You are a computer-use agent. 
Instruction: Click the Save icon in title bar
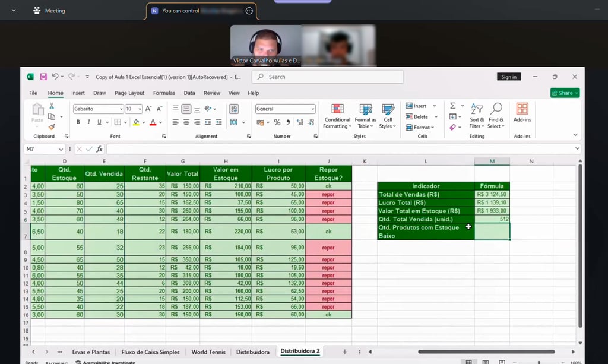click(43, 77)
